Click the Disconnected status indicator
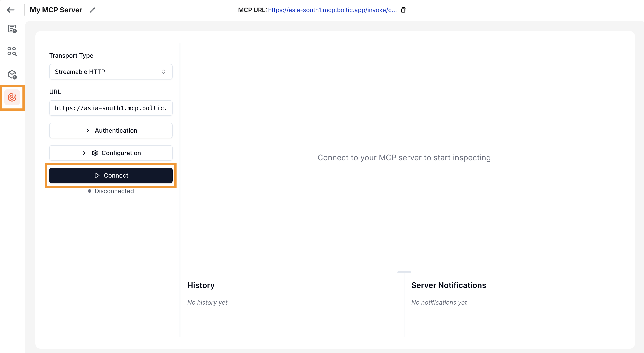The image size is (644, 353). tap(111, 191)
